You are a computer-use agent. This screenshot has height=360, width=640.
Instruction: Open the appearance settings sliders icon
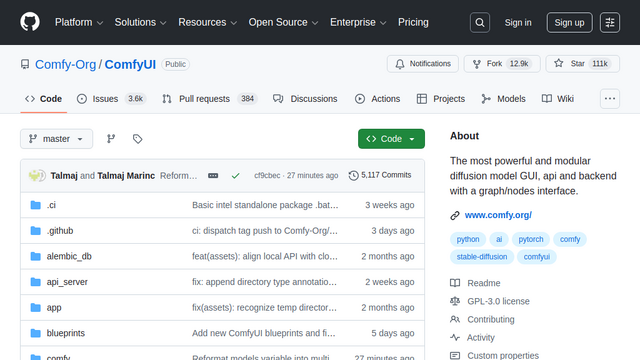(x=610, y=22)
